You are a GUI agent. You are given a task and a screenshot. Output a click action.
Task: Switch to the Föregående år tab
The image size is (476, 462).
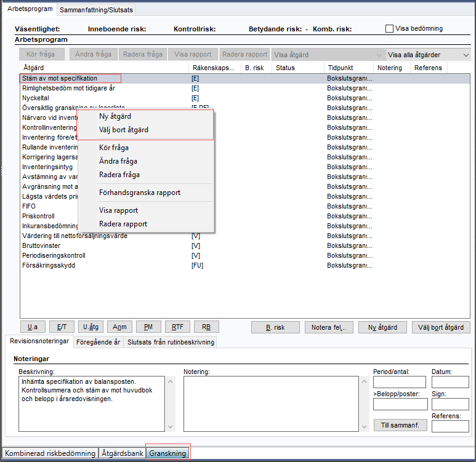coord(99,342)
